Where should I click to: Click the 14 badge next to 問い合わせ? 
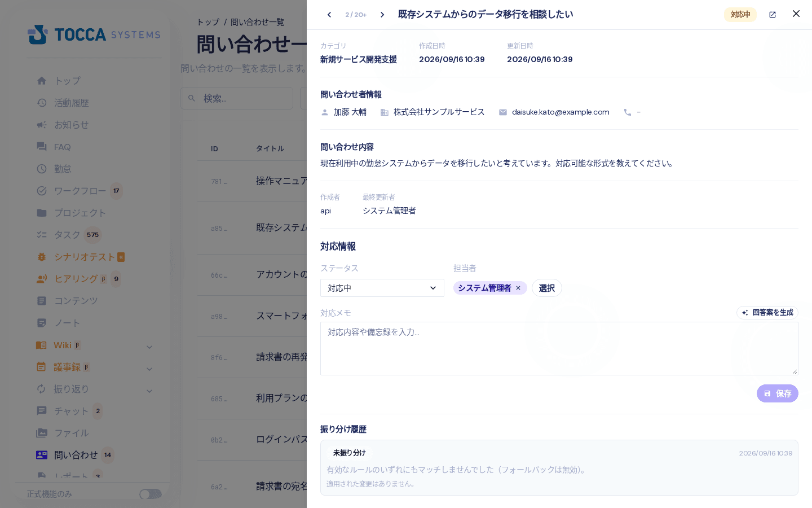[x=108, y=455]
